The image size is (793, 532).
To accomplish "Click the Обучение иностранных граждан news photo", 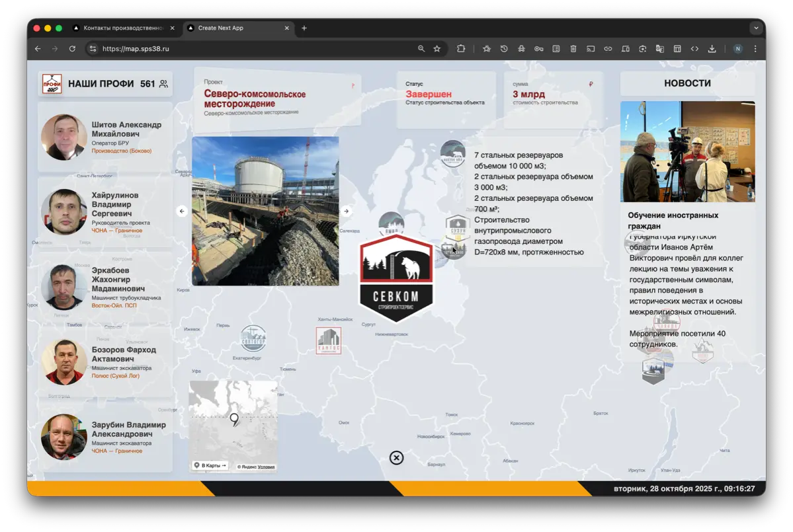I will 687,151.
